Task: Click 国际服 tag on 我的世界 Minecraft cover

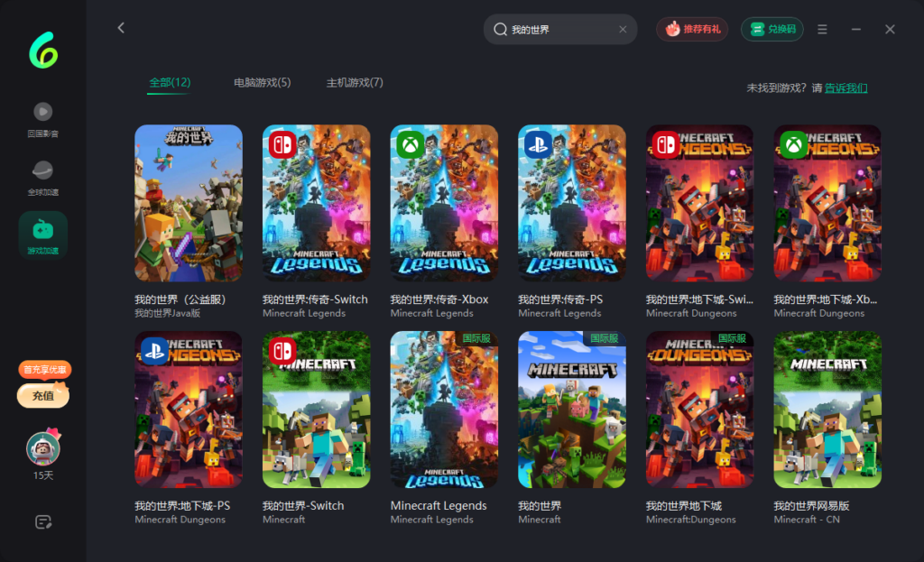Action: click(x=605, y=338)
